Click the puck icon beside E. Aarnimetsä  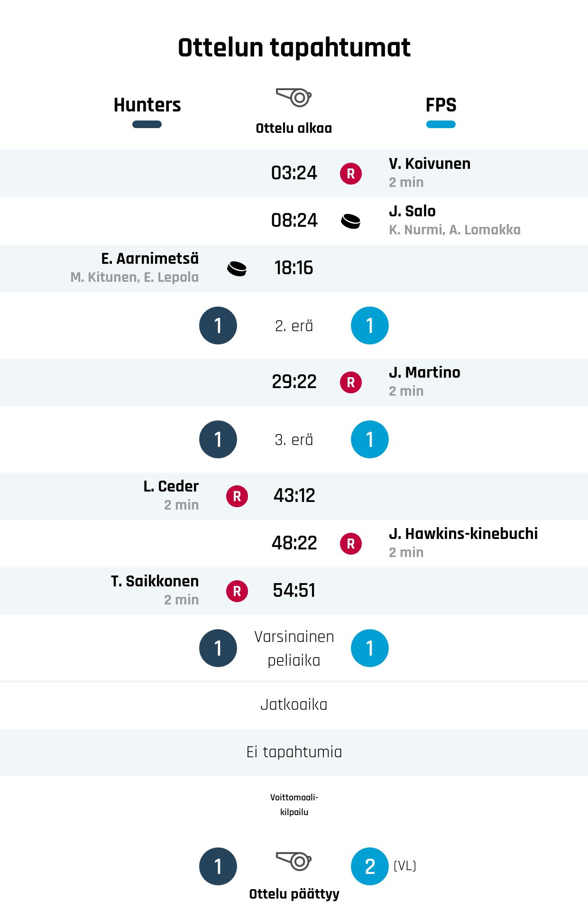coord(237,269)
